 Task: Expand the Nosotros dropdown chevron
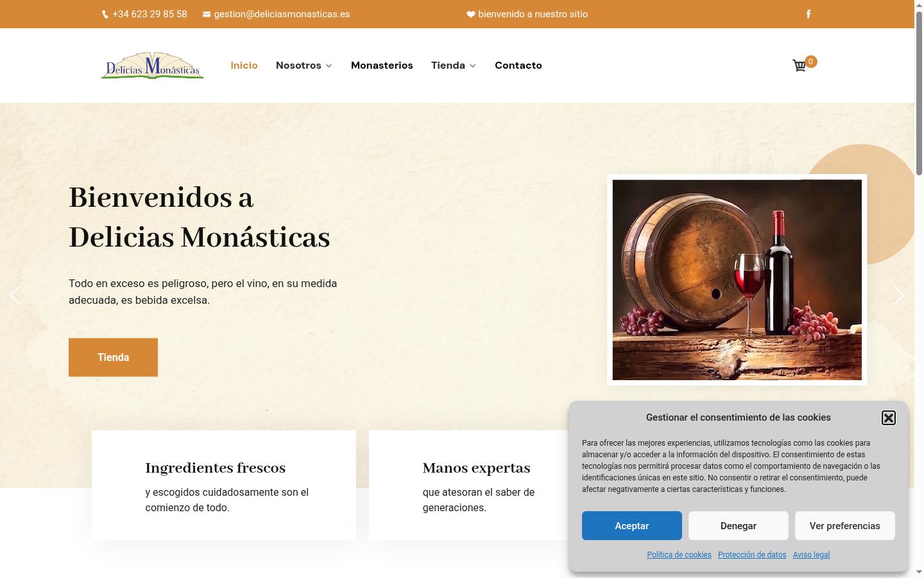[x=329, y=66]
